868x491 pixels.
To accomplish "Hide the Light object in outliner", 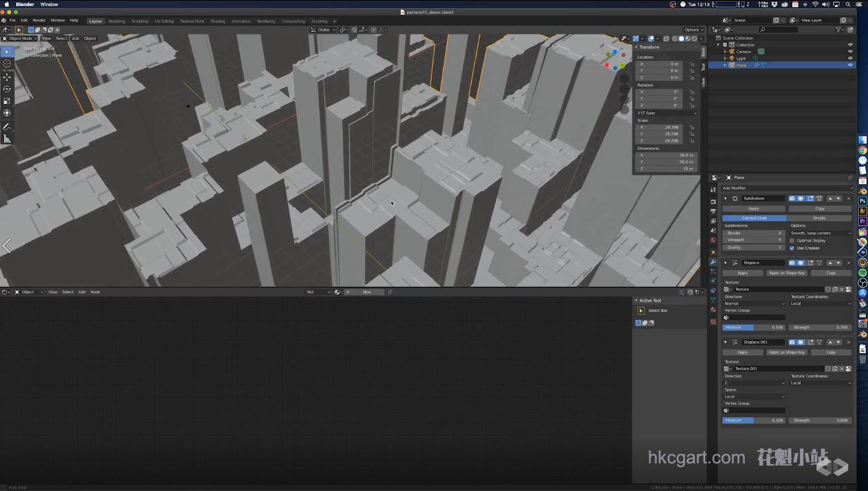I will [850, 58].
